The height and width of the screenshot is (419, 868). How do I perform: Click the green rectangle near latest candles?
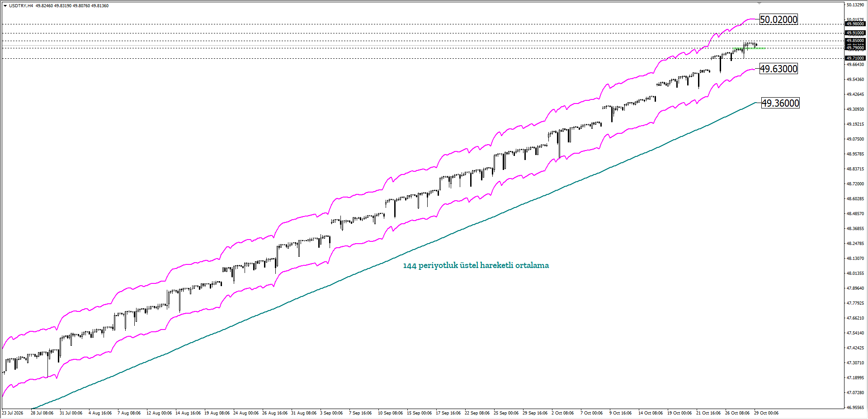pyautogui.click(x=750, y=48)
